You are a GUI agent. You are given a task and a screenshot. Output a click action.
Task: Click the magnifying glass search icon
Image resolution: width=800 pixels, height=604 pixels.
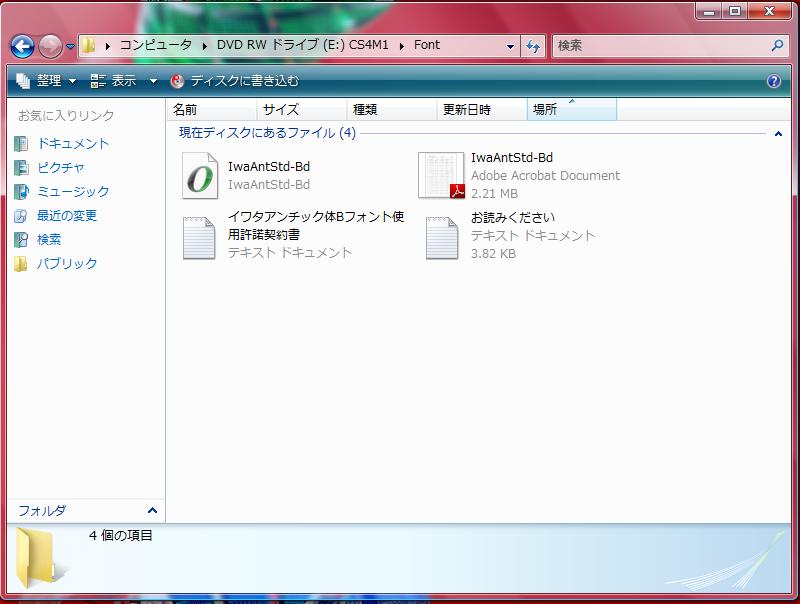pyautogui.click(x=778, y=46)
